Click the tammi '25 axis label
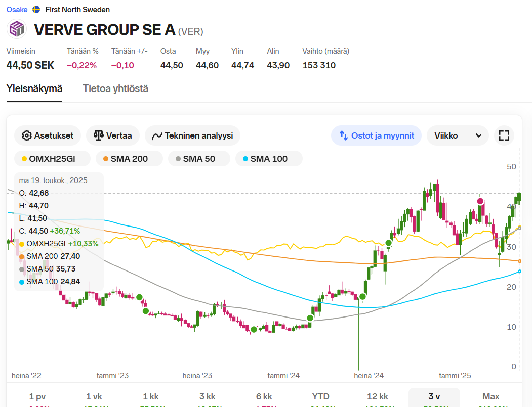 [455, 376]
